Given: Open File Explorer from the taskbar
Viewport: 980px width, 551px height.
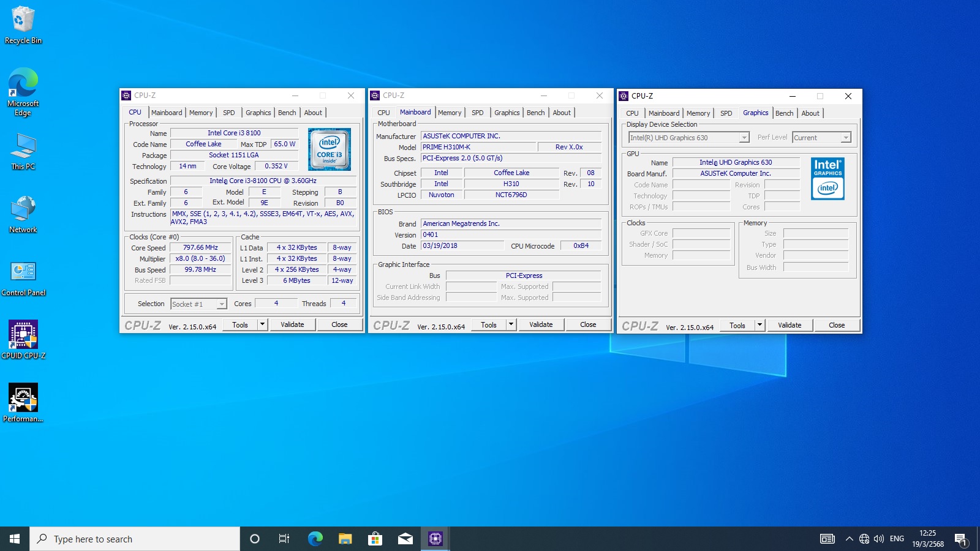Looking at the screenshot, I should pos(345,539).
